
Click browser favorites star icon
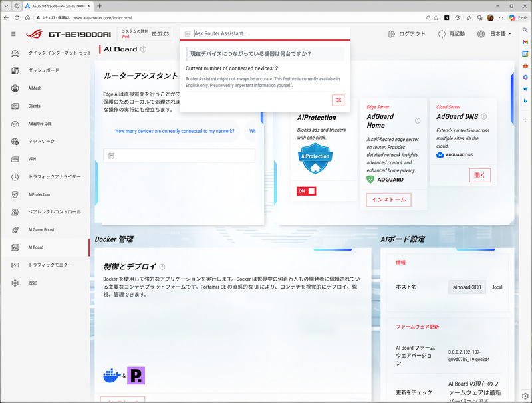click(x=436, y=18)
